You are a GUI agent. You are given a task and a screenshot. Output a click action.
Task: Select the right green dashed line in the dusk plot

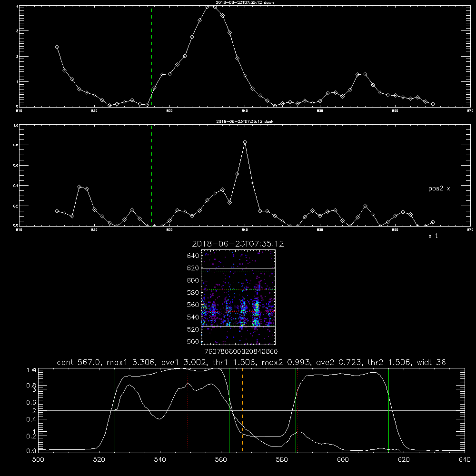(263, 176)
